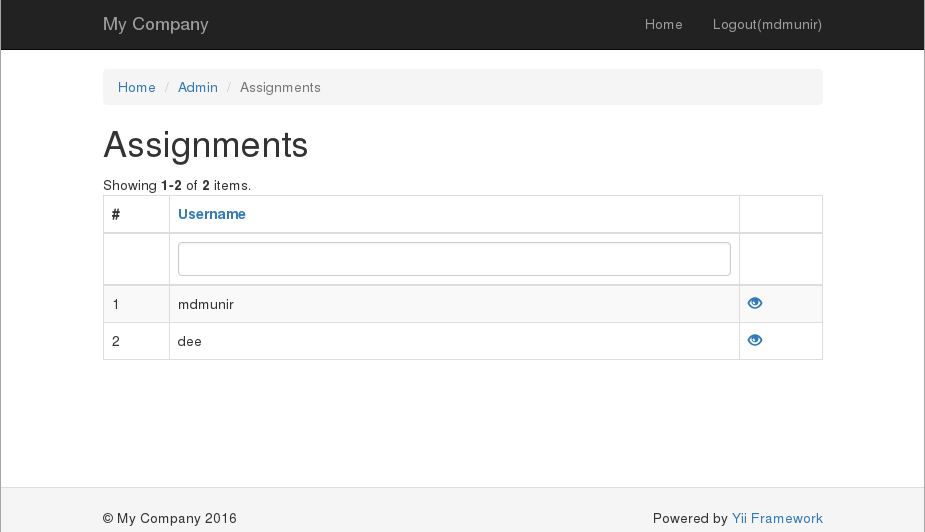Click the Home breadcrumb link

137,87
